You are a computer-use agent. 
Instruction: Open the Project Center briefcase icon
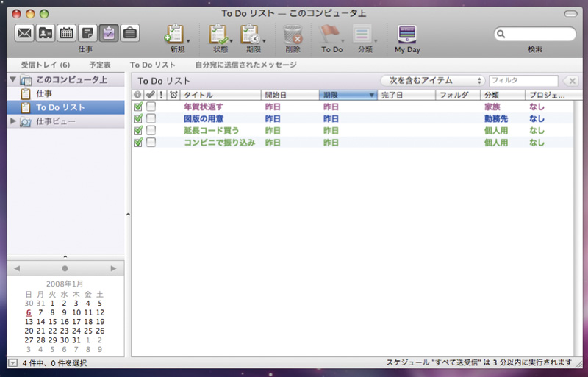(129, 32)
